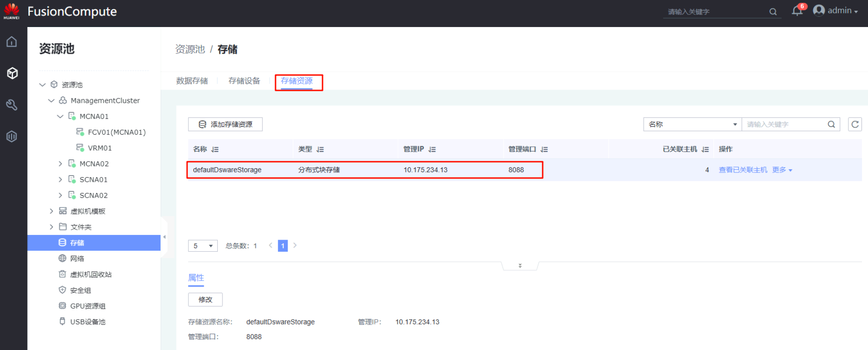Click the 添加存储资源 button

(225, 124)
